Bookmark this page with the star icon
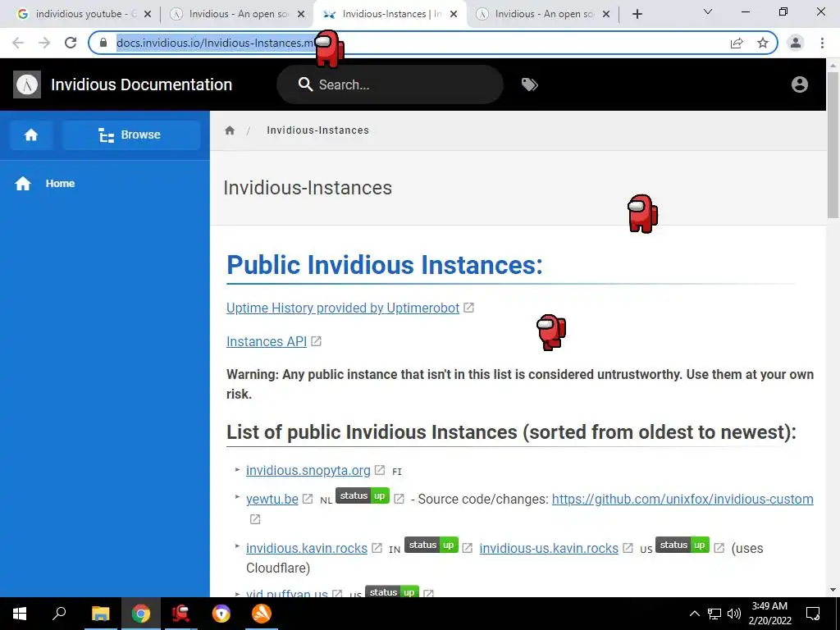840x630 pixels. 763,43
